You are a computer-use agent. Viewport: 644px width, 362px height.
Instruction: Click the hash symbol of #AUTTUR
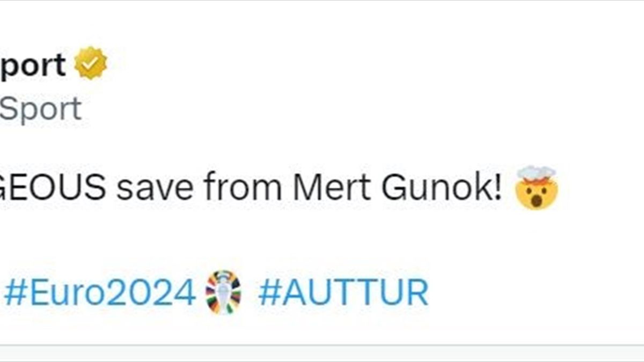pos(269,293)
